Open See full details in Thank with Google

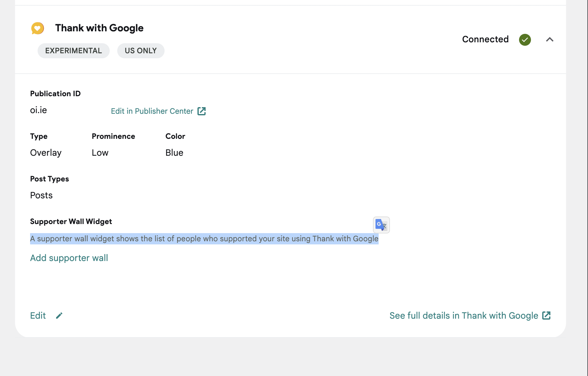point(470,316)
